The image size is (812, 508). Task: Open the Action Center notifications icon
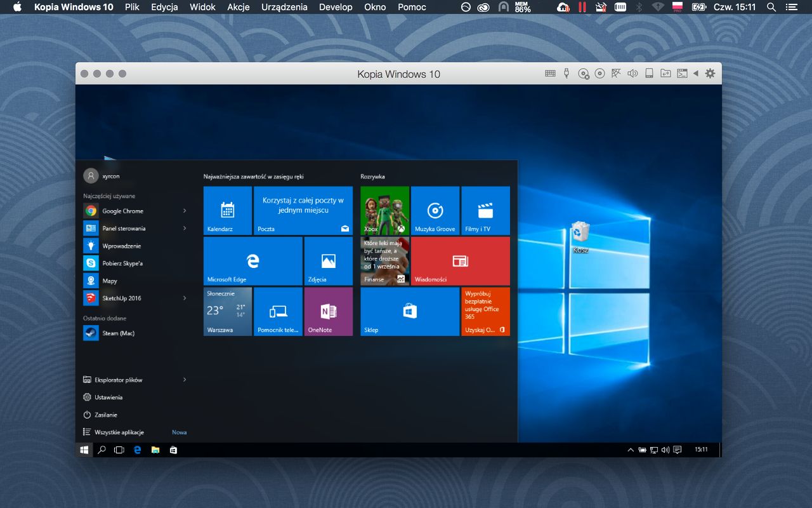point(678,450)
